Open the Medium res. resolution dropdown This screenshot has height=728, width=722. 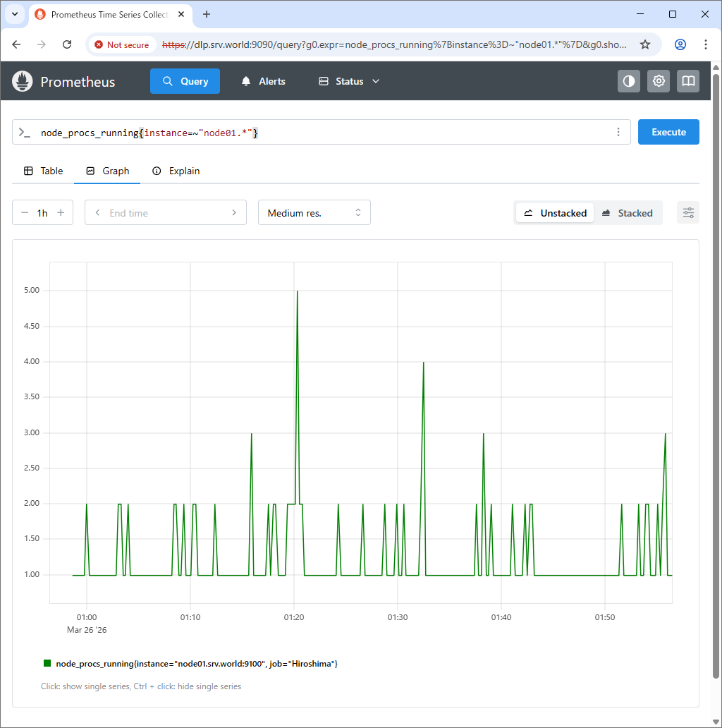click(x=314, y=212)
